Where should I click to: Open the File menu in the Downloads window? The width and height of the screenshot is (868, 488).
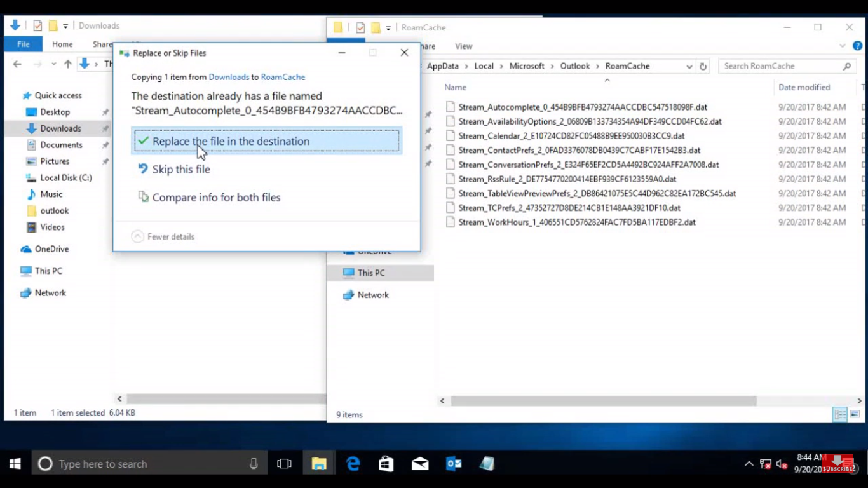click(x=23, y=44)
